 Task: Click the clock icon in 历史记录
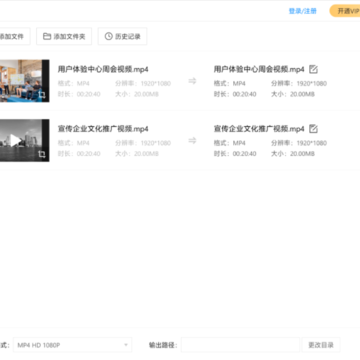pyautogui.click(x=109, y=36)
